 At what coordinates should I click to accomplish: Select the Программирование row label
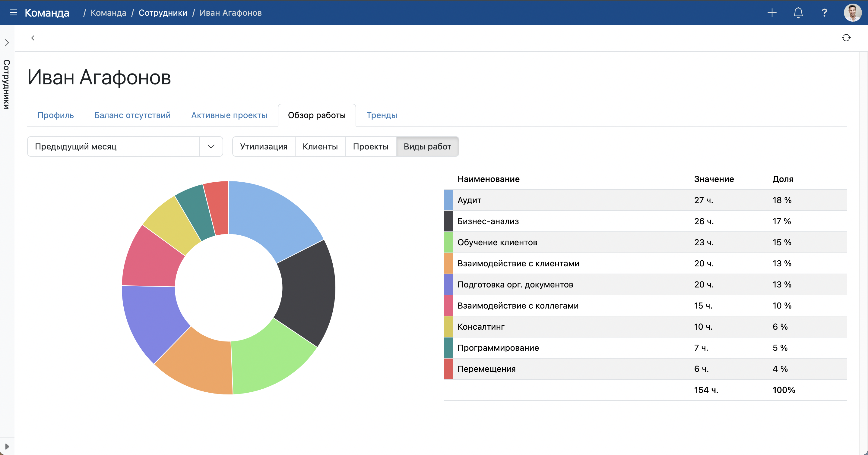coord(498,348)
